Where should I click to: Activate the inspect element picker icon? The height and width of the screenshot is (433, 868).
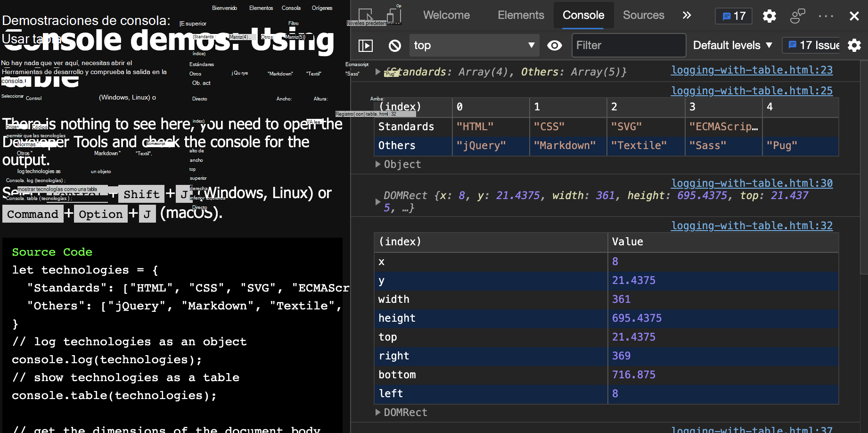[x=366, y=16]
